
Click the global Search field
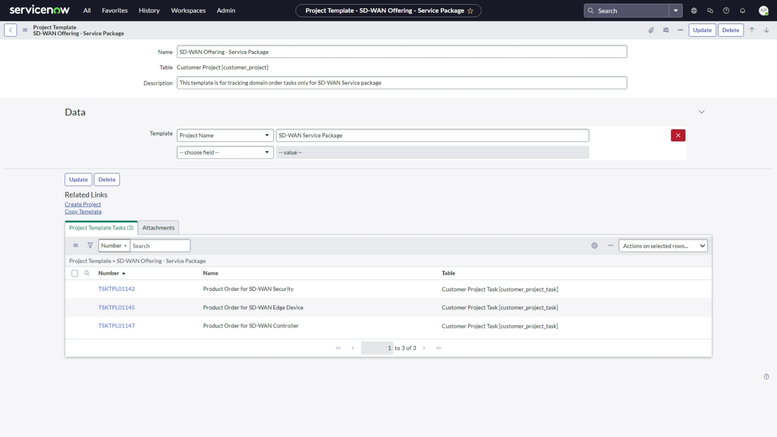coord(627,10)
